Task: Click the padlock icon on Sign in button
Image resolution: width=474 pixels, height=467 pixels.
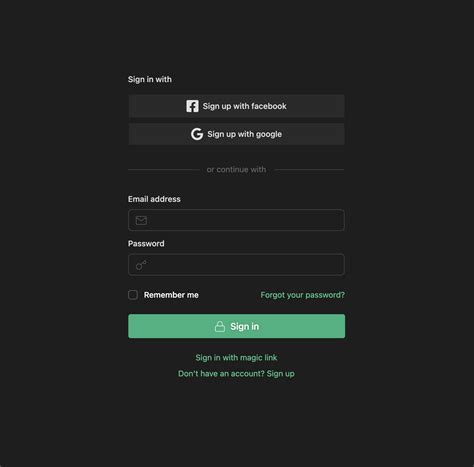Action: 220,326
